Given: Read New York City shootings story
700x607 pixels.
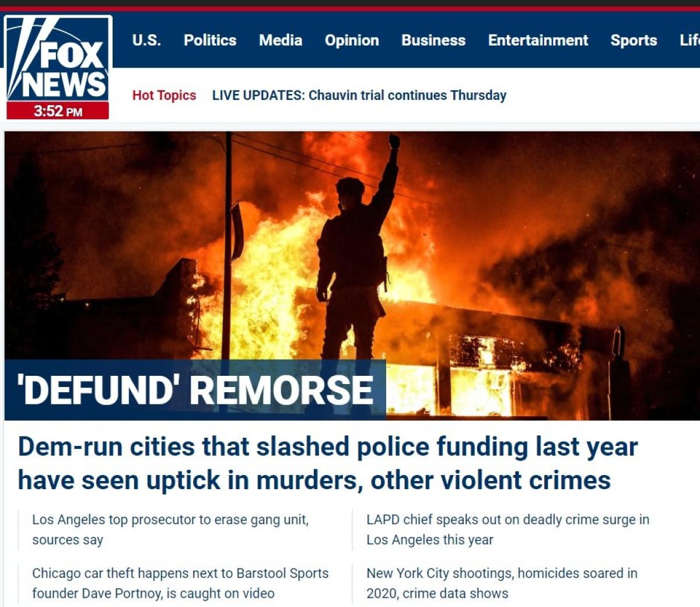Looking at the screenshot, I should pyautogui.click(x=502, y=583).
